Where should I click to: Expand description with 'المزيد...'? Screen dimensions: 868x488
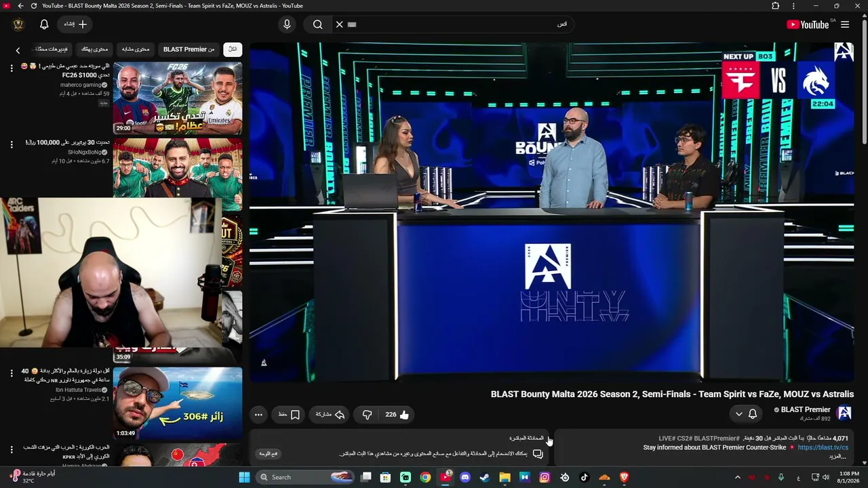839,457
